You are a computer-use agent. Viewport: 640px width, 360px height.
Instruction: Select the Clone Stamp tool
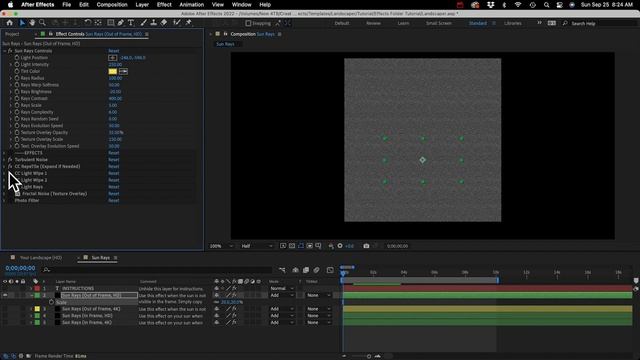153,23
